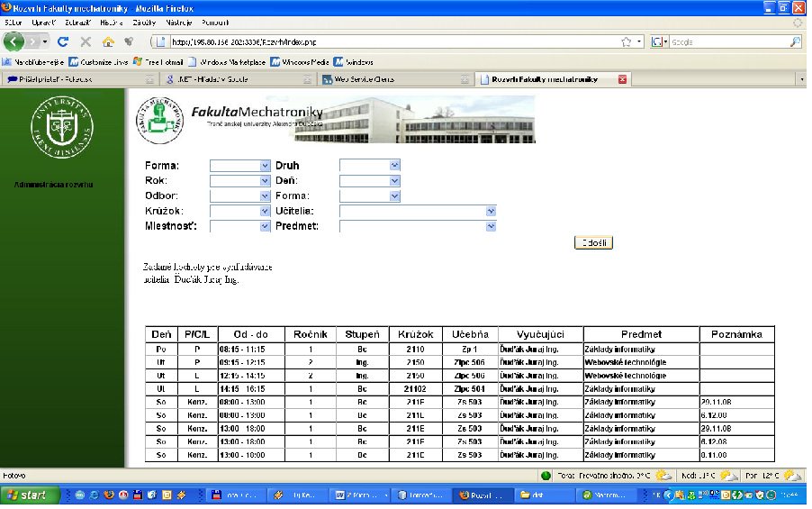The height and width of the screenshot is (509, 812).
Task: Open the Upraviť menu
Action: [x=43, y=23]
